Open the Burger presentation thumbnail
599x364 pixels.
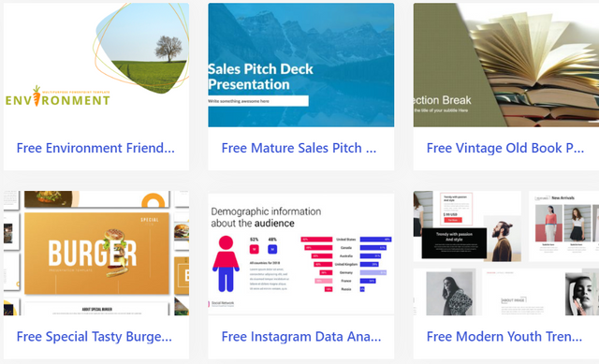tap(96, 253)
